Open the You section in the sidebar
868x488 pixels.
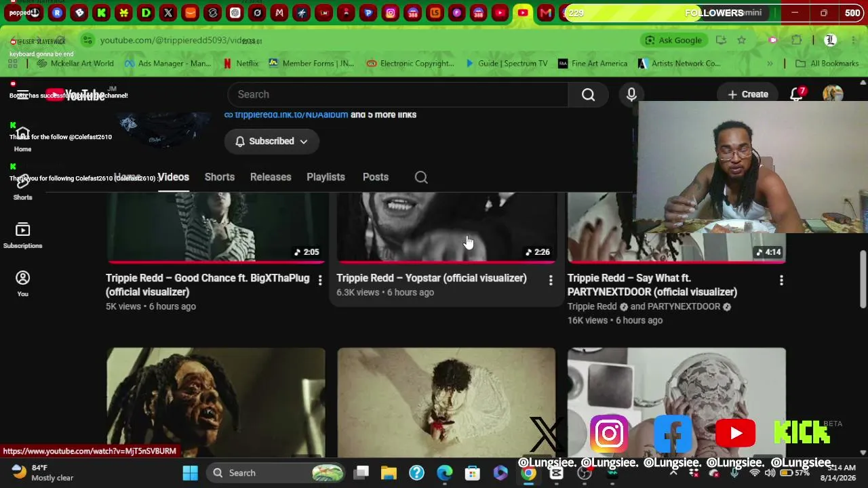point(22,284)
